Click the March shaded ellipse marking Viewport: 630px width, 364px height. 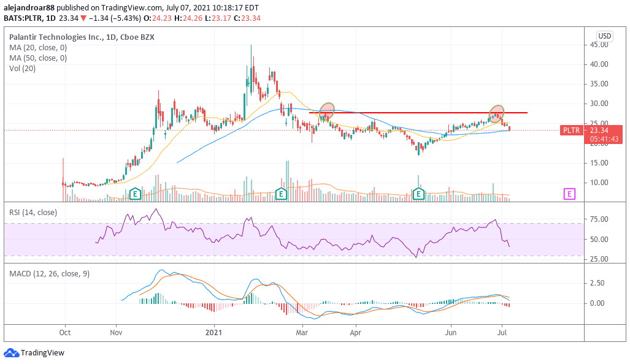click(x=327, y=112)
